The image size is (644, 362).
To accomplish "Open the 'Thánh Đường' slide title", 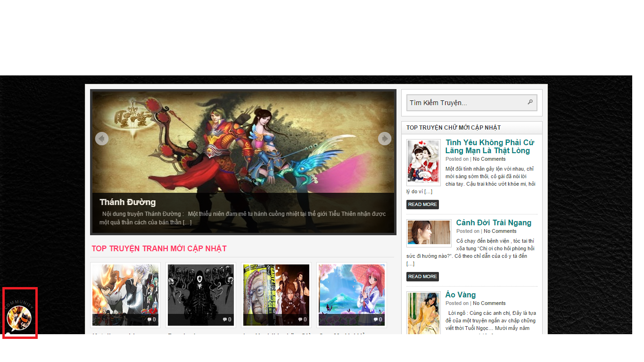I will [127, 202].
